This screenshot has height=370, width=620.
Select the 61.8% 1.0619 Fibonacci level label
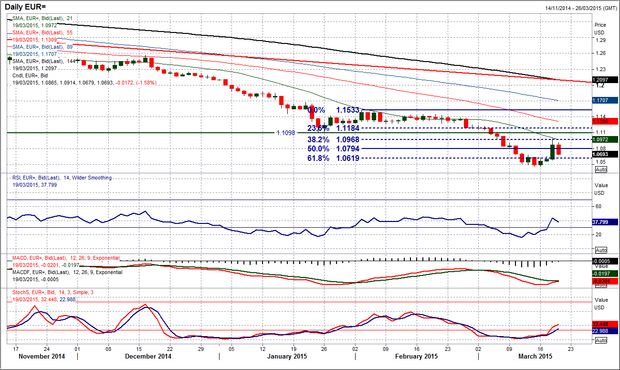tap(333, 158)
